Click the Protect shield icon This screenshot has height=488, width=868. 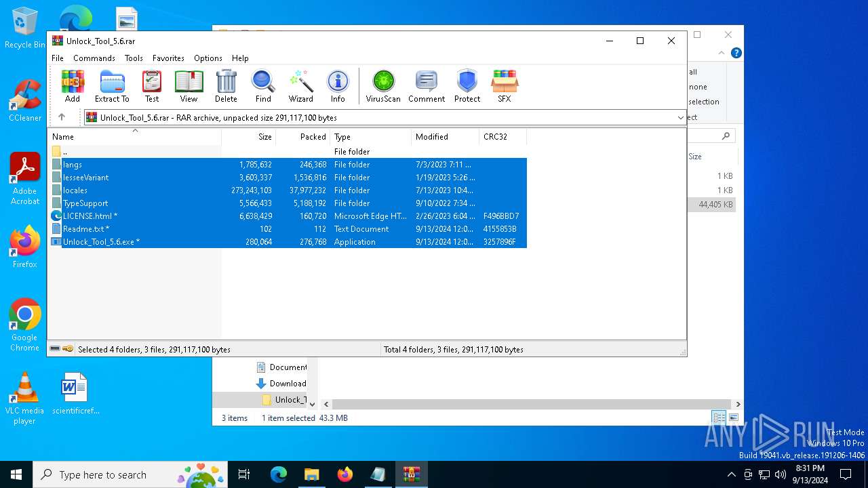[467, 86]
